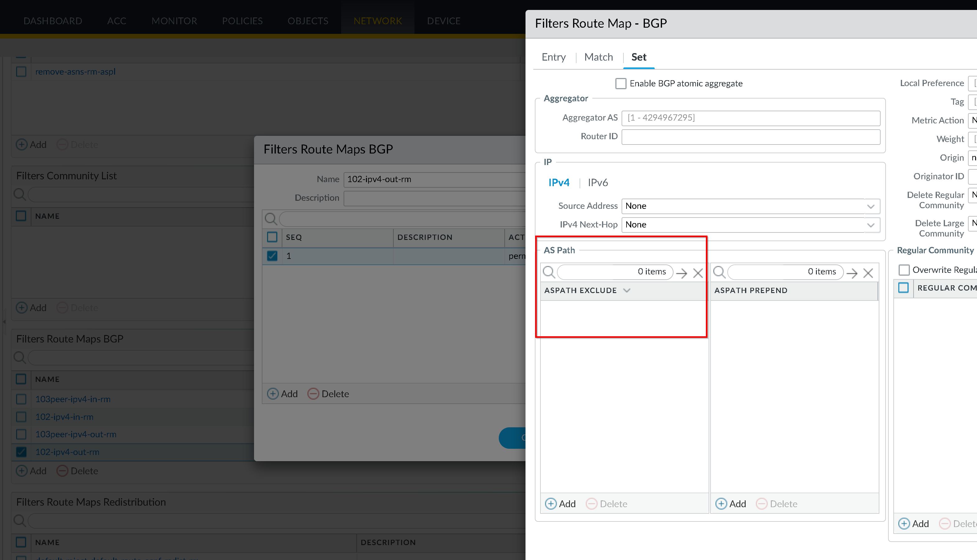Open the IPv4 Next-Hop dropdown
The width and height of the screenshot is (977, 560).
point(870,225)
